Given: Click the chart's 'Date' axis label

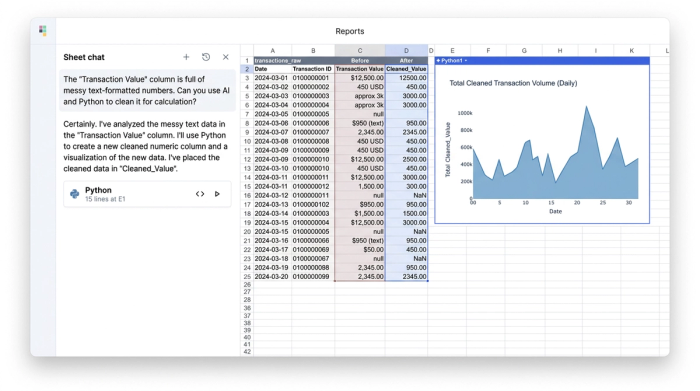Looking at the screenshot, I should pos(555,212).
